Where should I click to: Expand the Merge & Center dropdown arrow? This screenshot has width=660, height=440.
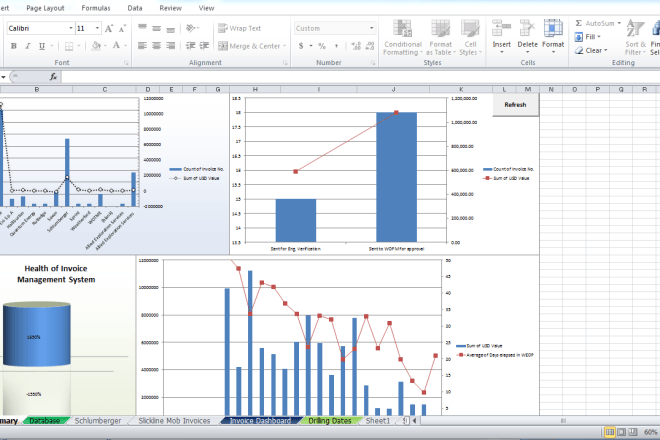(x=285, y=46)
